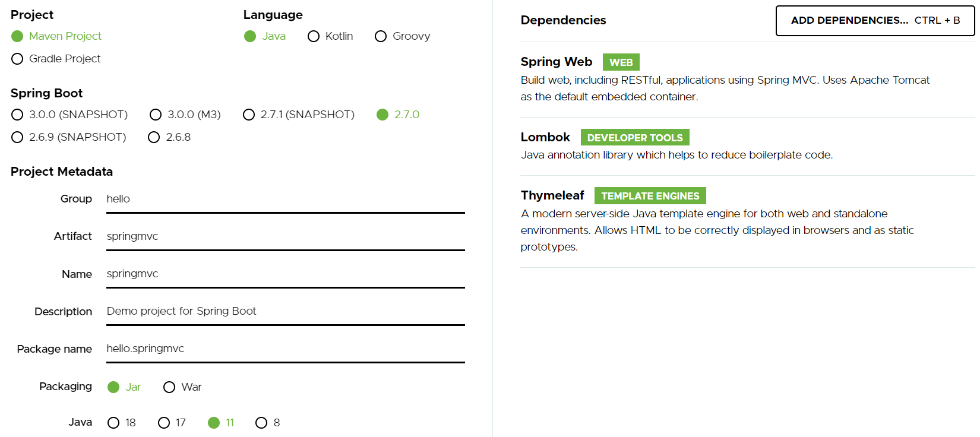Choose Kotlin as the language
The height and width of the screenshot is (437, 980).
tap(314, 36)
